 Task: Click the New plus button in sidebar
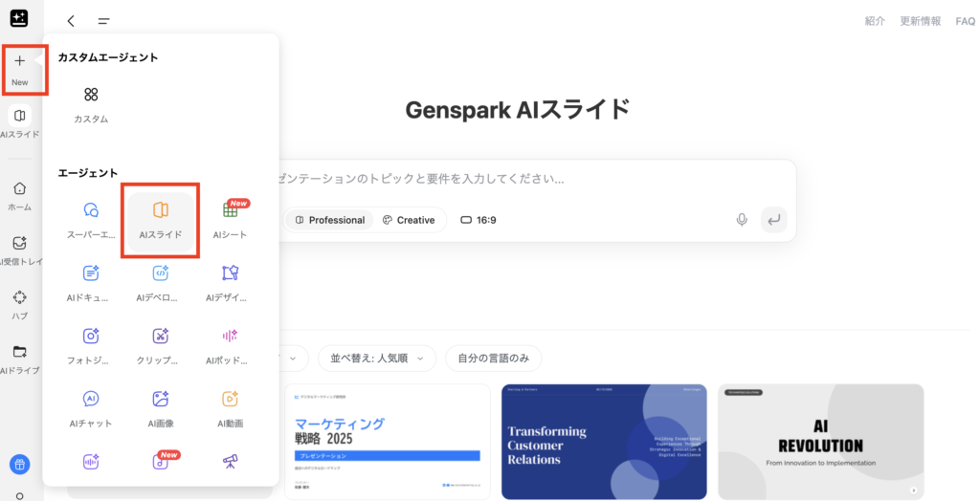(x=19, y=69)
